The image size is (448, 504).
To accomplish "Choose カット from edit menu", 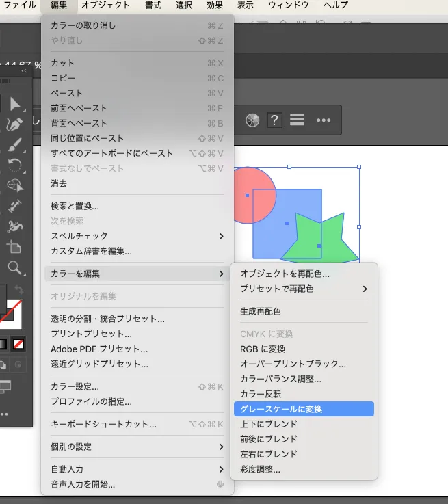I will click(137, 63).
